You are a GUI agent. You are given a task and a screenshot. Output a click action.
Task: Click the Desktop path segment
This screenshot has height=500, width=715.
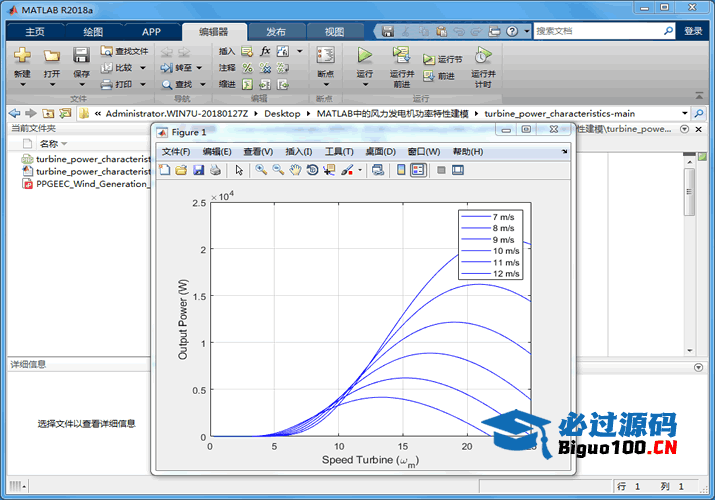point(282,113)
